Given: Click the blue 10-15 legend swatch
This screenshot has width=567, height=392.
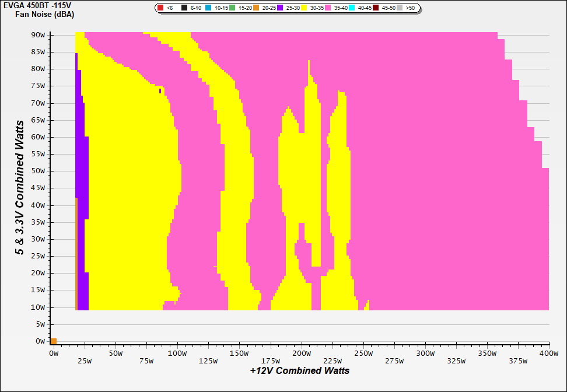Looking at the screenshot, I should pyautogui.click(x=208, y=8).
